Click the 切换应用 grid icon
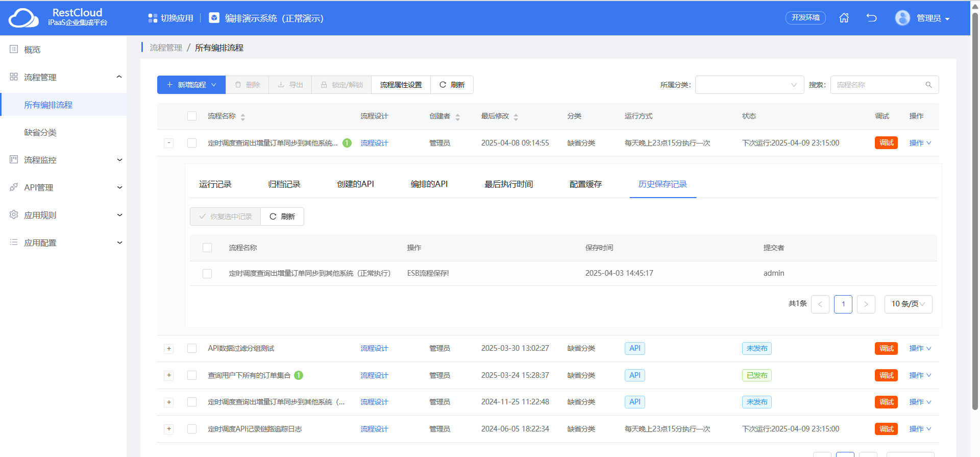Screen dimensions: 980x457 pos(153,18)
